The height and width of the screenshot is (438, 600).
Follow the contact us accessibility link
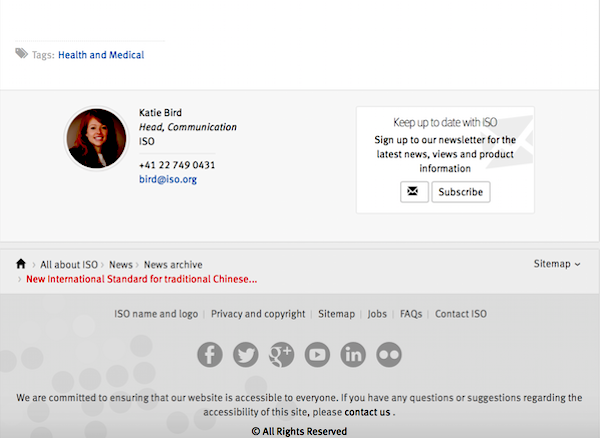tap(367, 412)
